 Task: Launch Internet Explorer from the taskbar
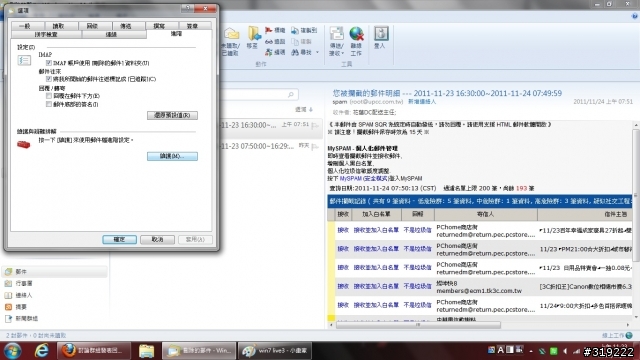42,350
